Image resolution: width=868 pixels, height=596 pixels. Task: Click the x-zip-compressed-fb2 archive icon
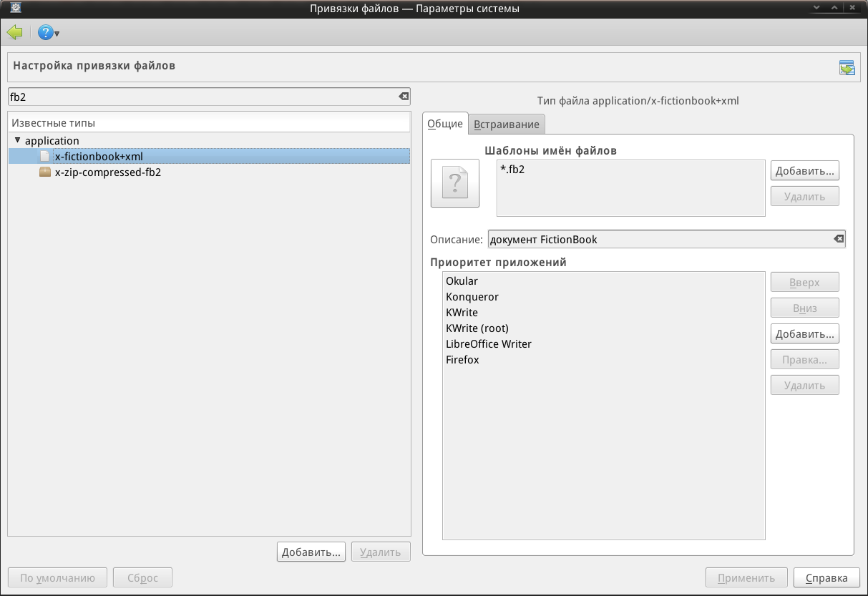click(45, 172)
